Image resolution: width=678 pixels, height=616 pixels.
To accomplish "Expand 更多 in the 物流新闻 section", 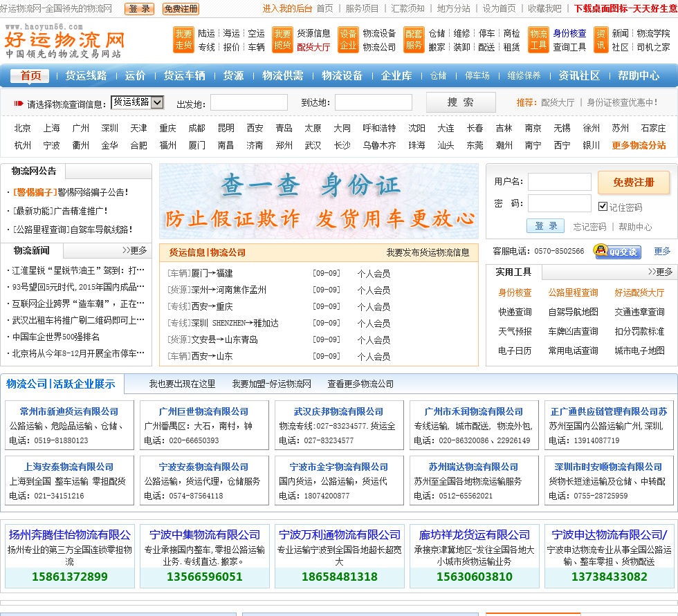I will (x=134, y=250).
